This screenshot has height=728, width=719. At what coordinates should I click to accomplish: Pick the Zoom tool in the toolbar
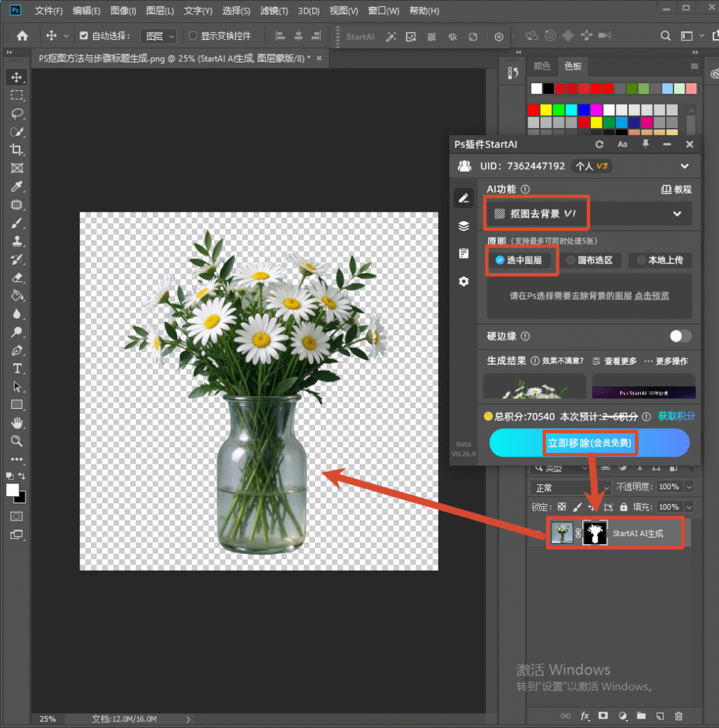pyautogui.click(x=17, y=441)
